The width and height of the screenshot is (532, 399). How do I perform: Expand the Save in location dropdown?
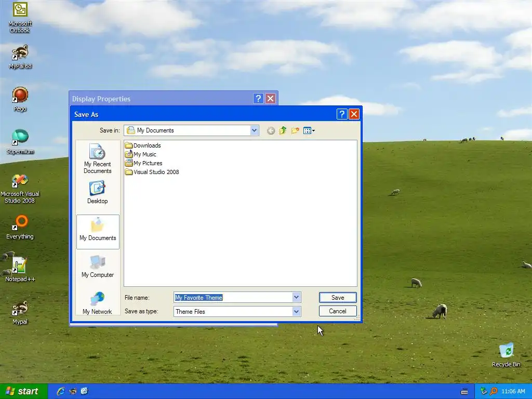[x=254, y=130]
